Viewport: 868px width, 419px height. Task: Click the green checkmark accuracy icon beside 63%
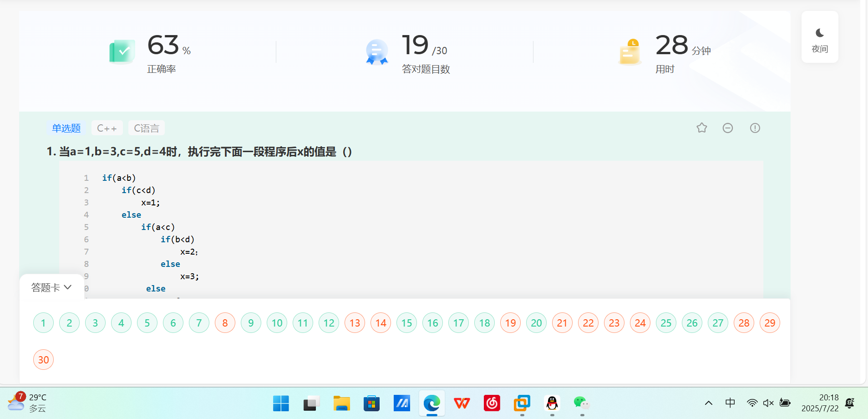[x=122, y=51]
